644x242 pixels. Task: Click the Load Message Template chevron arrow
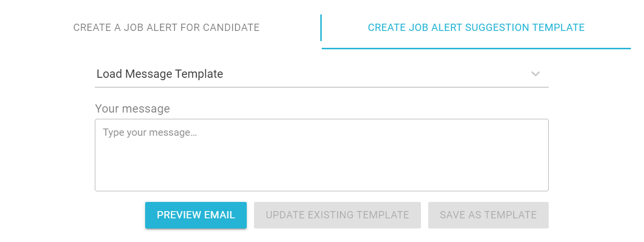tap(535, 74)
